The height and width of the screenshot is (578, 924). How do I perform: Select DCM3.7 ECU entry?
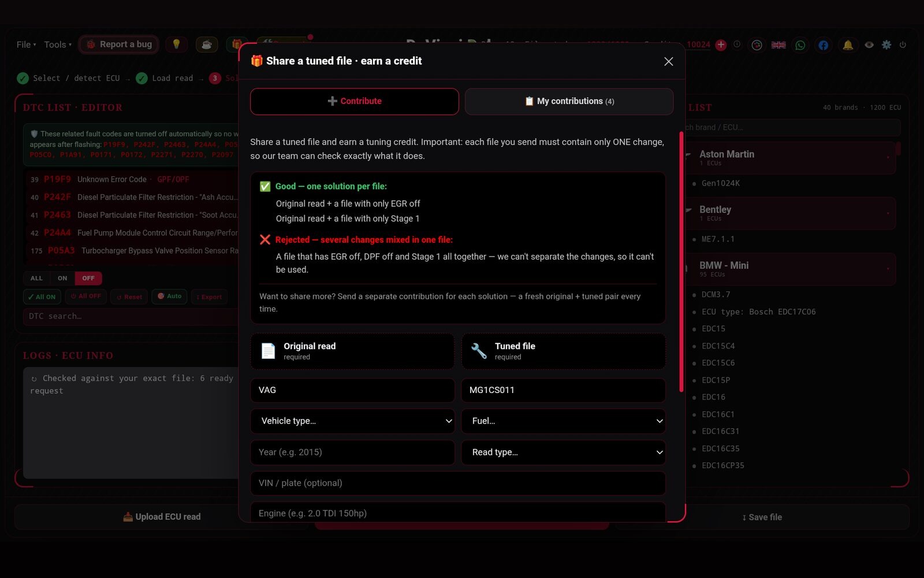click(x=716, y=294)
